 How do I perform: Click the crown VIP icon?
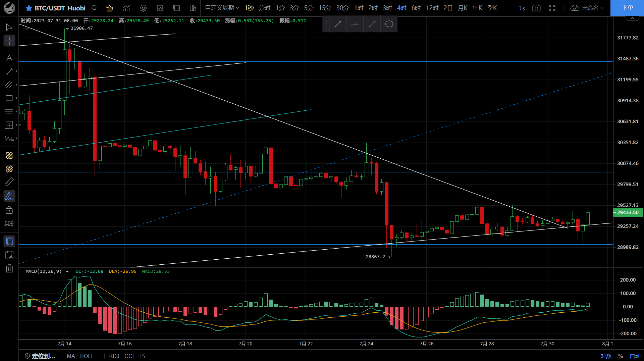point(110,8)
